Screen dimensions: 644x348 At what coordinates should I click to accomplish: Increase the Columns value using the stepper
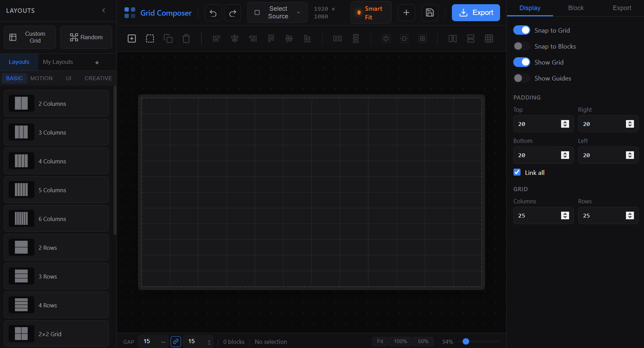tap(565, 213)
